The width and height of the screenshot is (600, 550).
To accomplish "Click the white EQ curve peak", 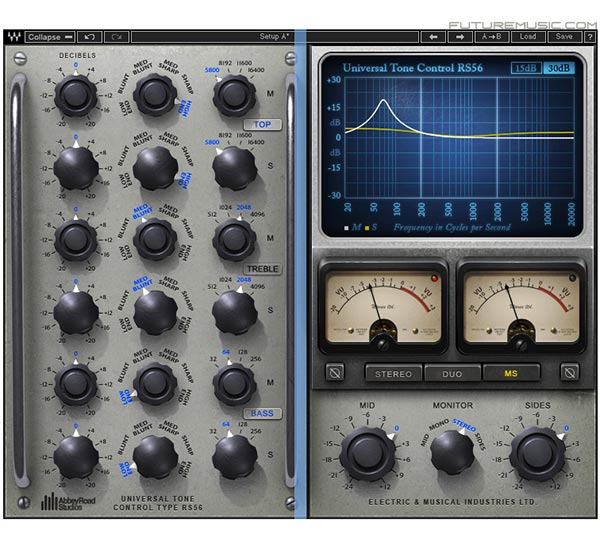I will tap(383, 101).
